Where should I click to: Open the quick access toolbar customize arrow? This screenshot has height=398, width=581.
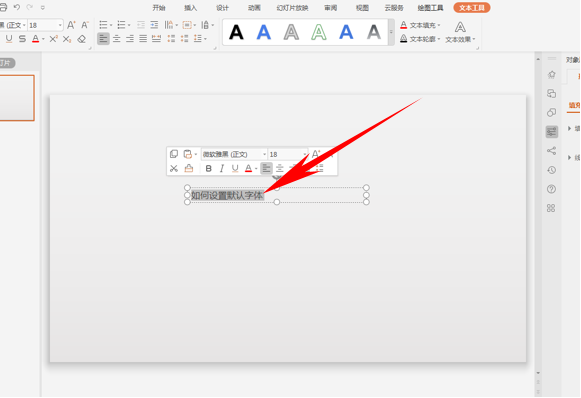point(43,7)
